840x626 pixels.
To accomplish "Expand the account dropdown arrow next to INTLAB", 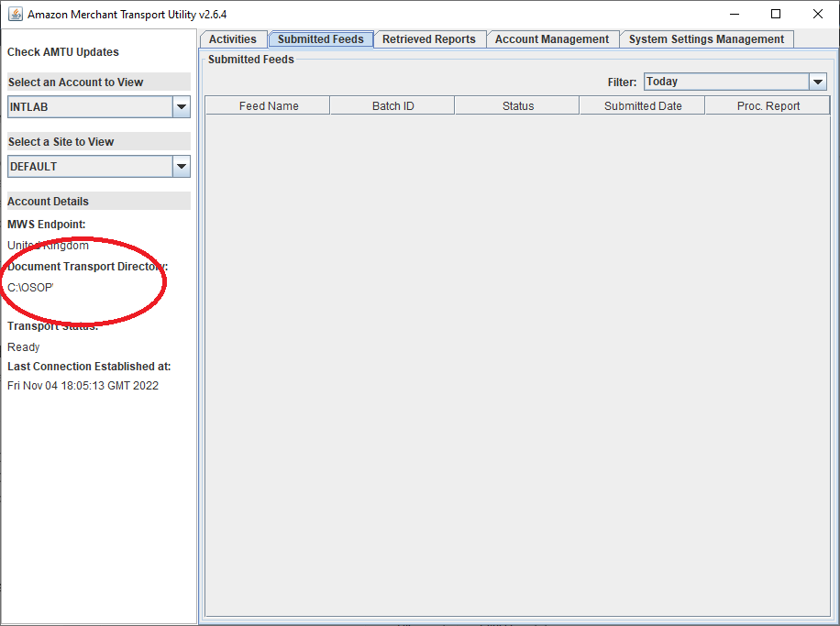I will [182, 107].
